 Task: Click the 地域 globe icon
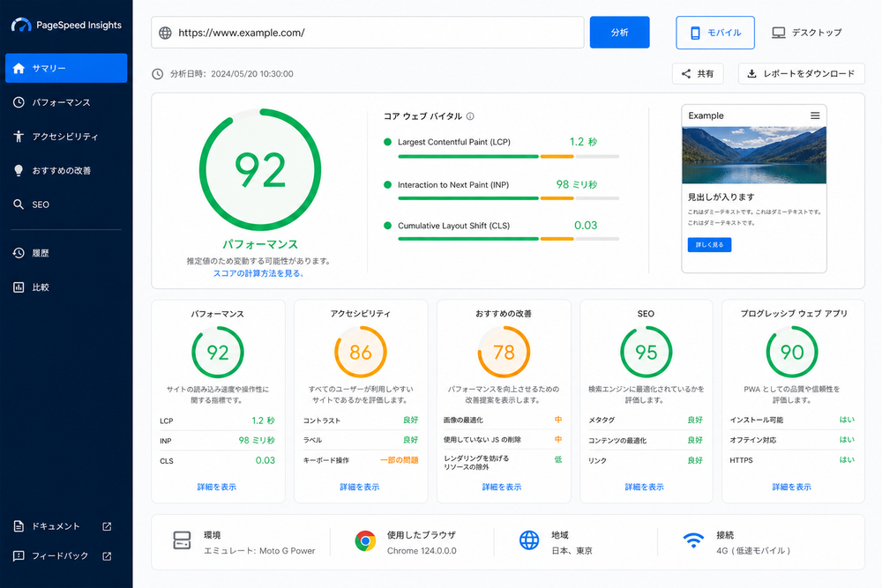tap(528, 540)
